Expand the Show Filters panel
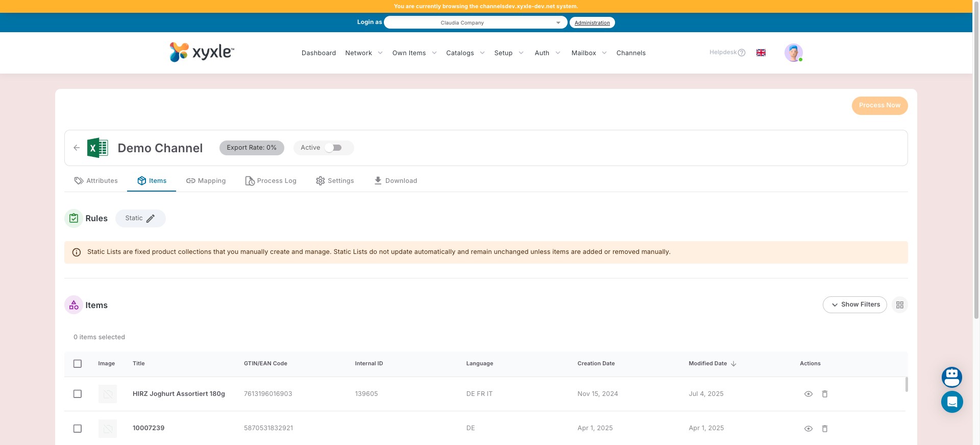This screenshot has width=980, height=445. tap(854, 305)
